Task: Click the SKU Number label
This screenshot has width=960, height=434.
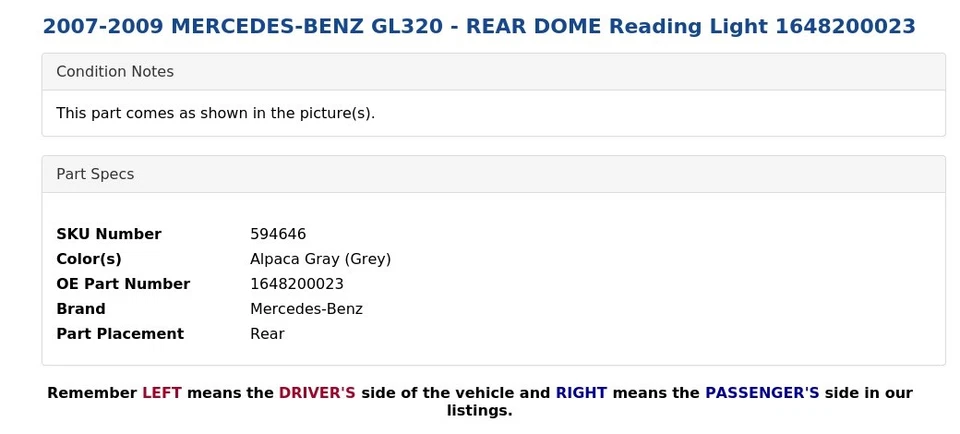Action: point(109,234)
